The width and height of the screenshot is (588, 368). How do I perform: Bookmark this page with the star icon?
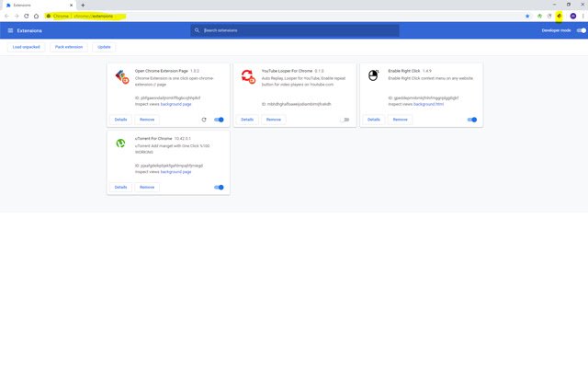click(527, 17)
